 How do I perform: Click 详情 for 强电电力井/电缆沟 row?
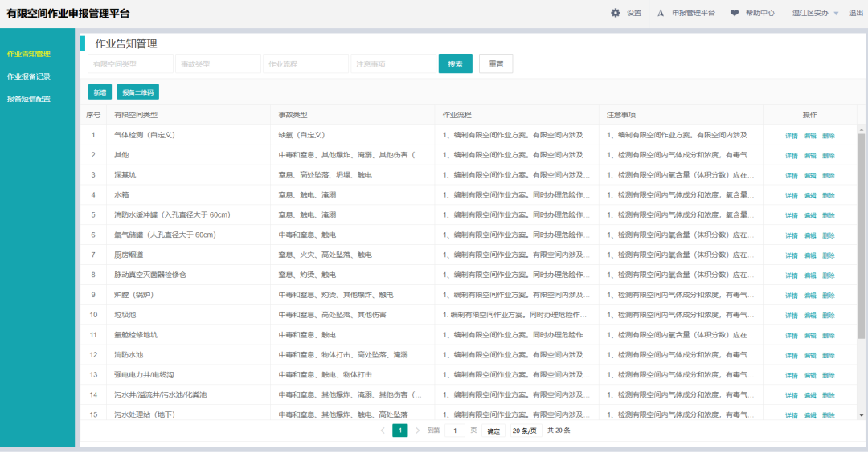pos(791,375)
